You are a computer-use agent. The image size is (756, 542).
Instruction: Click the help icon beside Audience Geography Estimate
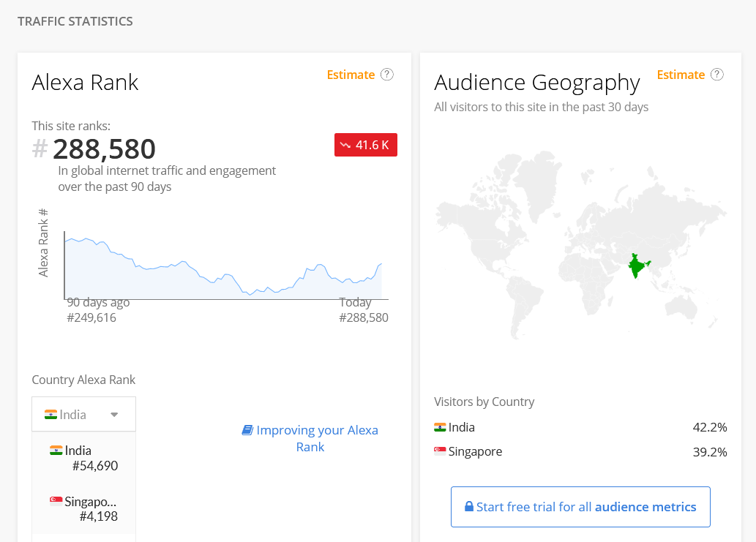pyautogui.click(x=717, y=75)
